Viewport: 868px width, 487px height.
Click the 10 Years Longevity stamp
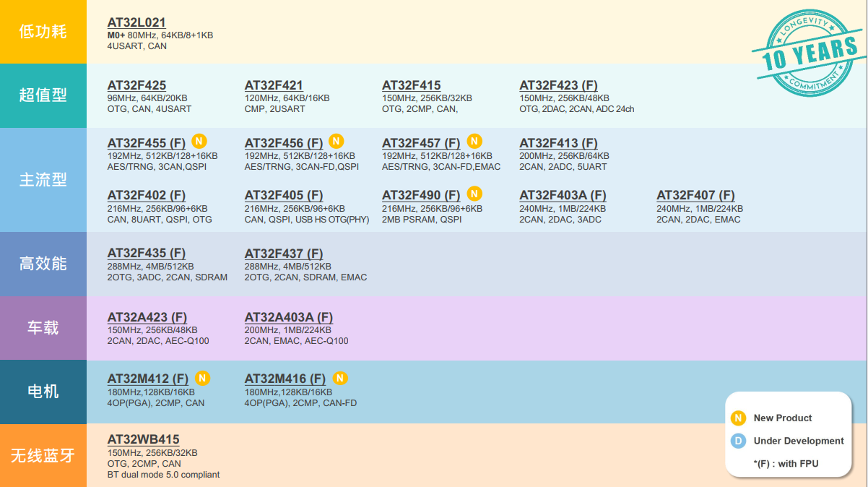(x=804, y=55)
